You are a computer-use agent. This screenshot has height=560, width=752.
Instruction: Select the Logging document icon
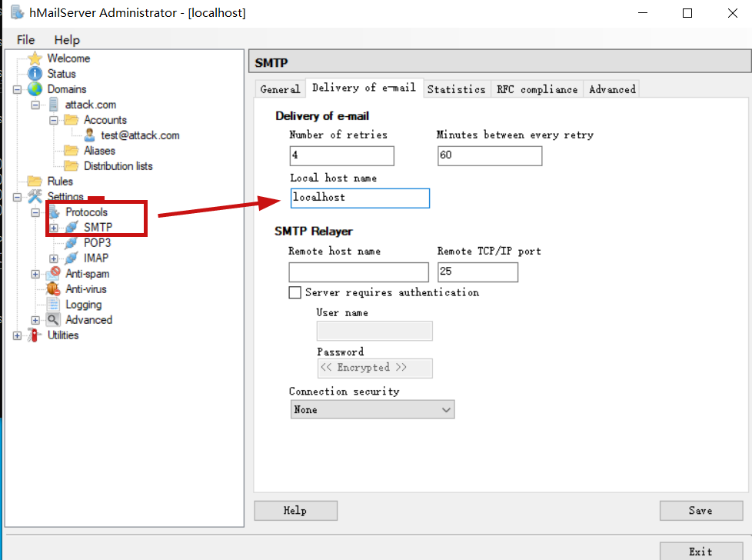(53, 305)
